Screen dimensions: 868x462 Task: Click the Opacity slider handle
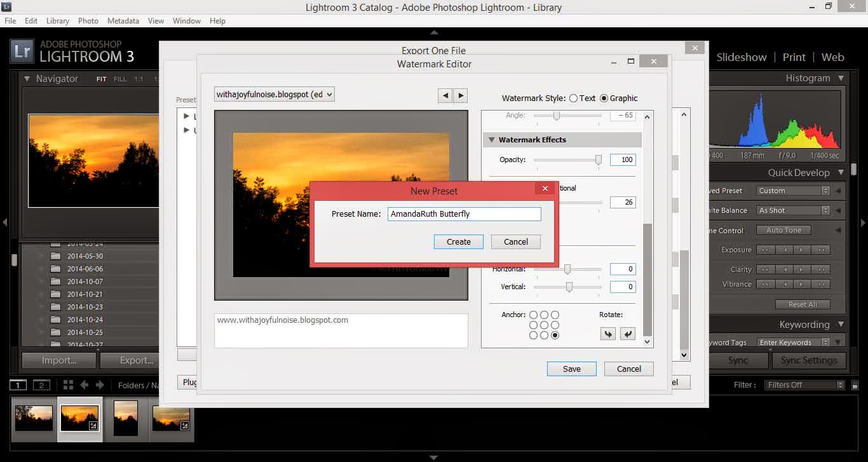(x=598, y=160)
